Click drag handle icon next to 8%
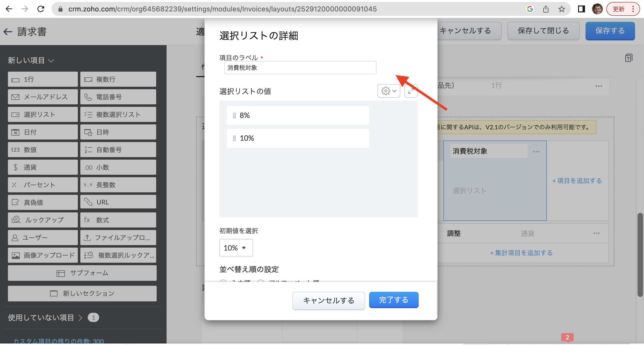Viewport: 644px width, 345px height. (x=234, y=115)
